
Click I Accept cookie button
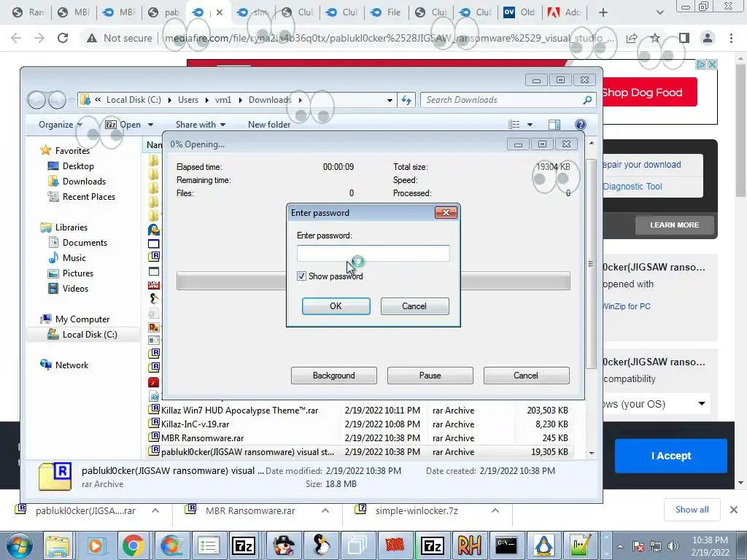pos(671,456)
